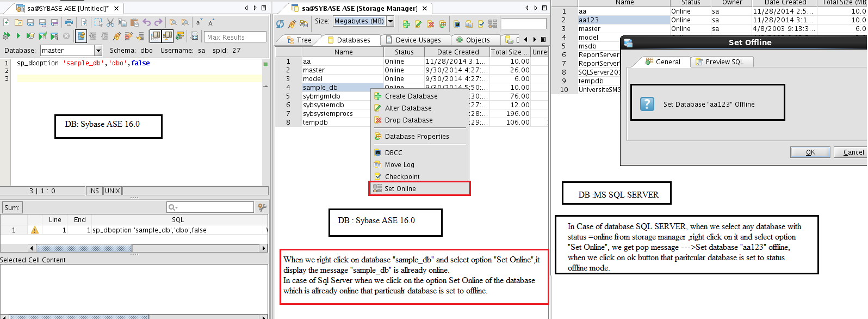Choose Database Properties from context menu
Screen dimensions: 868x319
pos(419,137)
